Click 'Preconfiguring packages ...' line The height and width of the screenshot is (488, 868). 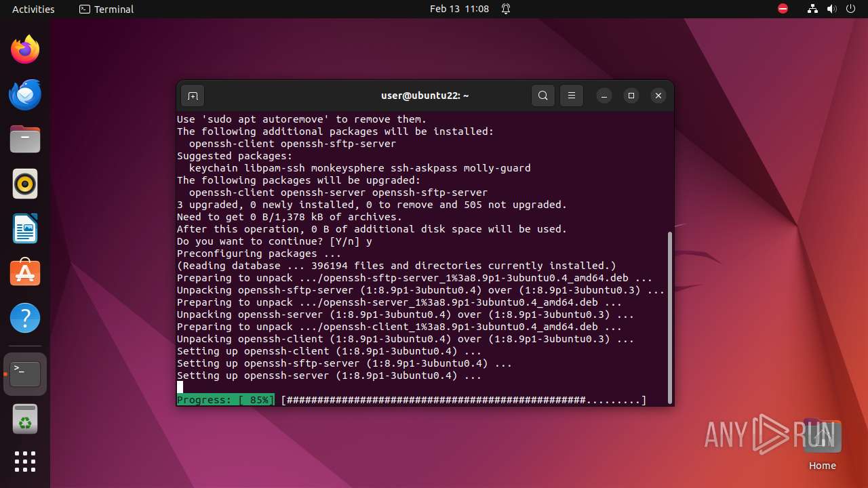coord(260,253)
